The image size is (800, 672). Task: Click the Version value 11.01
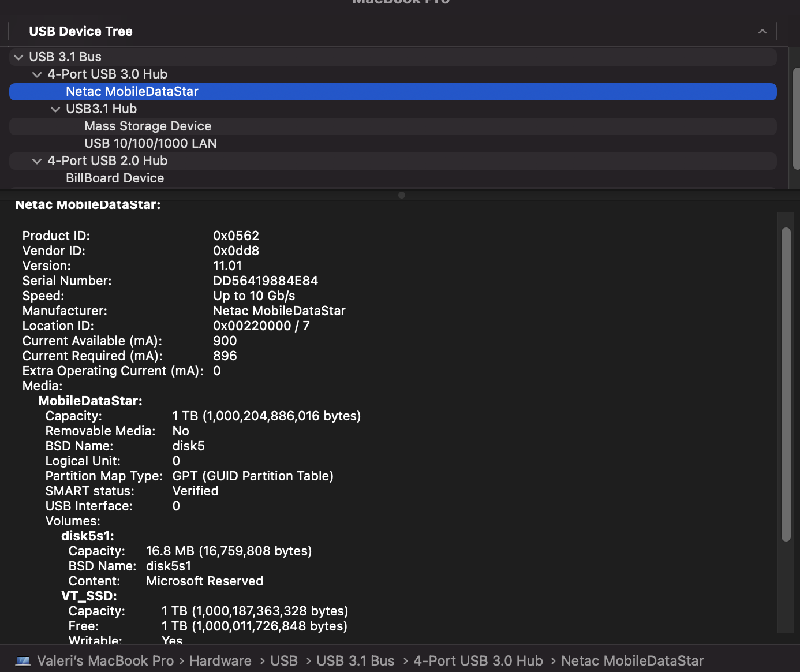[227, 266]
